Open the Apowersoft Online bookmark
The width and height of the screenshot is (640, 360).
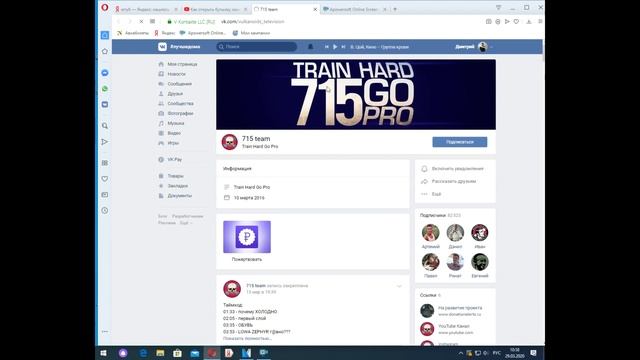(x=203, y=33)
